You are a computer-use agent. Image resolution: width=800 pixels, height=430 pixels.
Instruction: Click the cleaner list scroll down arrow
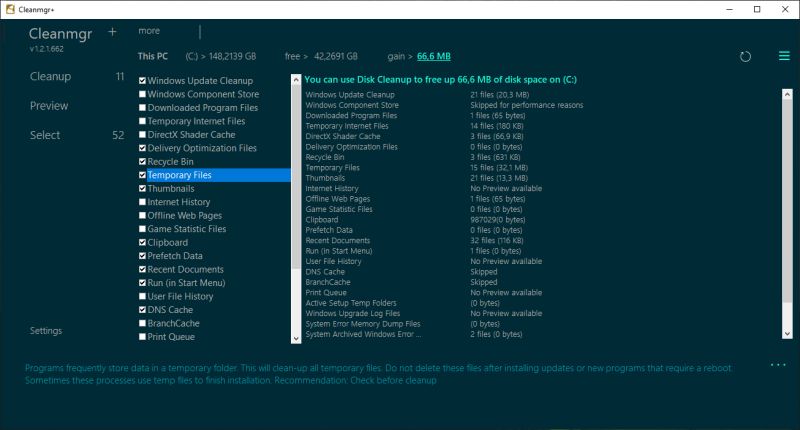[296, 338]
